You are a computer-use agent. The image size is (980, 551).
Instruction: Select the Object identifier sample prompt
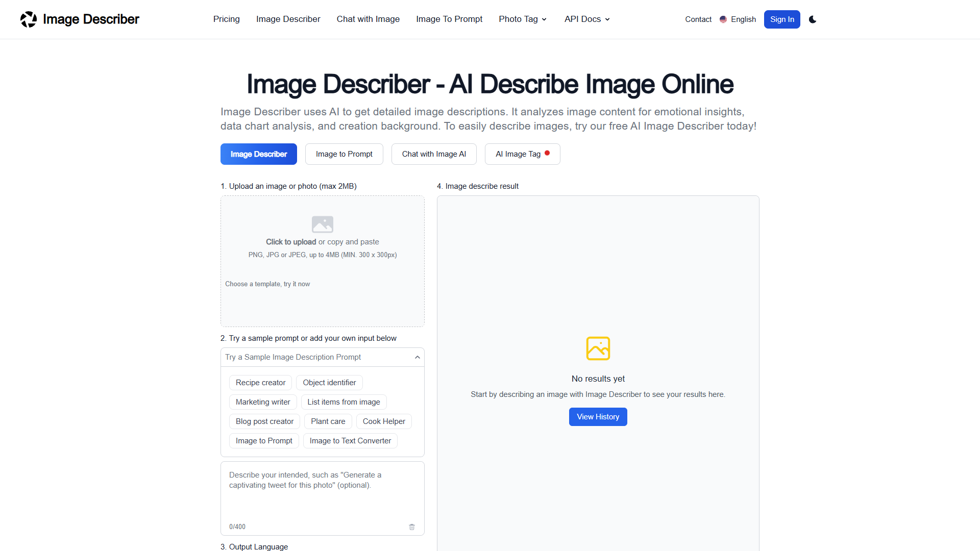(329, 383)
